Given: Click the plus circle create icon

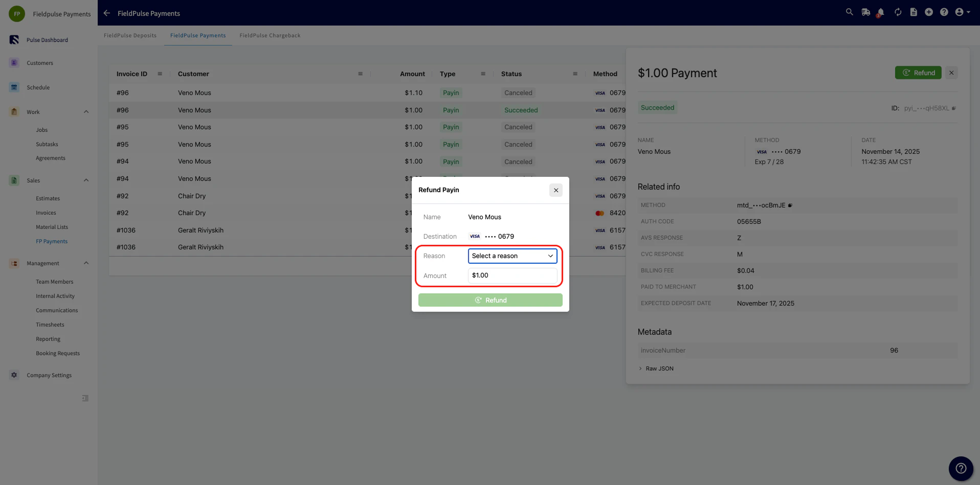Looking at the screenshot, I should click(929, 12).
